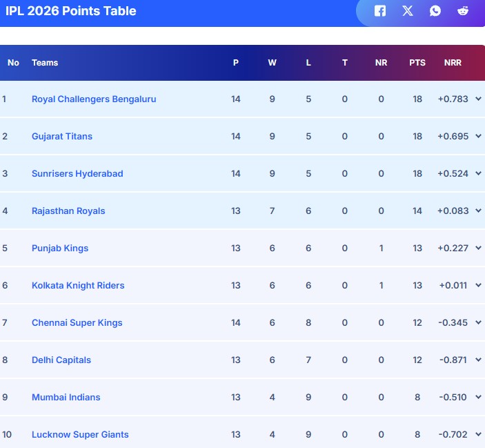485x448 pixels.
Task: Select NRR value -0.871
Action: tap(453, 360)
